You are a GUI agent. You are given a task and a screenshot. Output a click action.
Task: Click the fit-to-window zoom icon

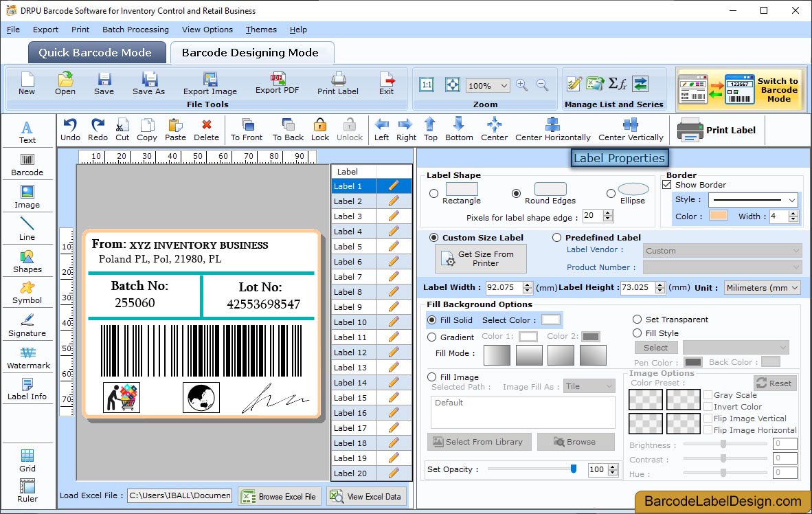[453, 85]
